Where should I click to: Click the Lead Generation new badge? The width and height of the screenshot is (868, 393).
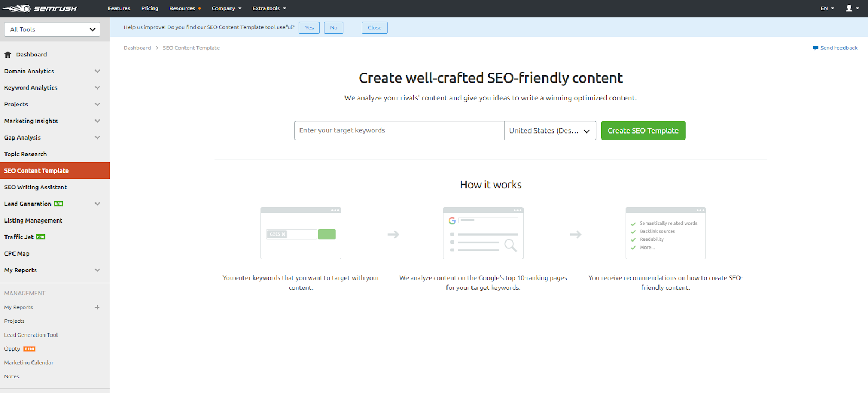click(59, 204)
